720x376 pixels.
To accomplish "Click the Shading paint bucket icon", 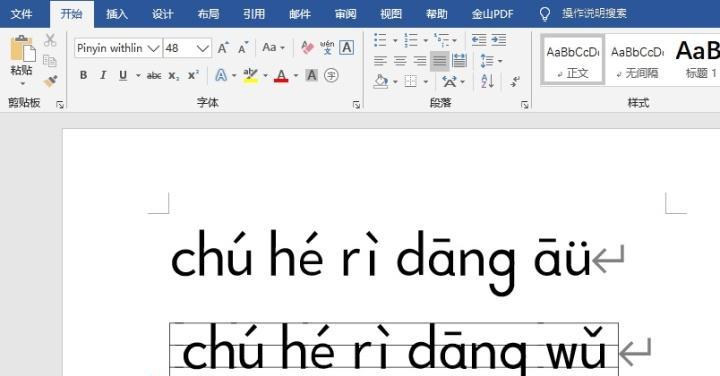I will pos(381,81).
